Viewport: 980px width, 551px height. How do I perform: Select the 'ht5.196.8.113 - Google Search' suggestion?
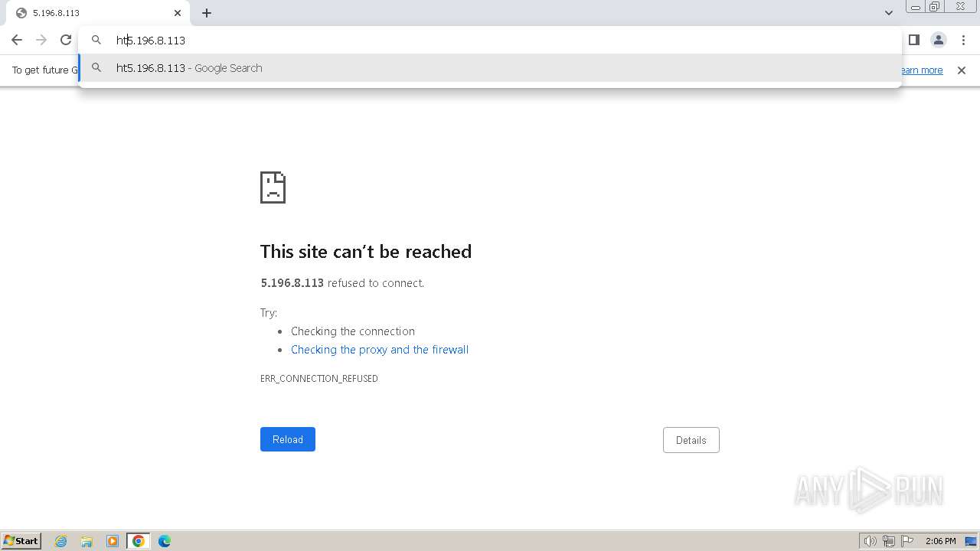pyautogui.click(x=490, y=68)
